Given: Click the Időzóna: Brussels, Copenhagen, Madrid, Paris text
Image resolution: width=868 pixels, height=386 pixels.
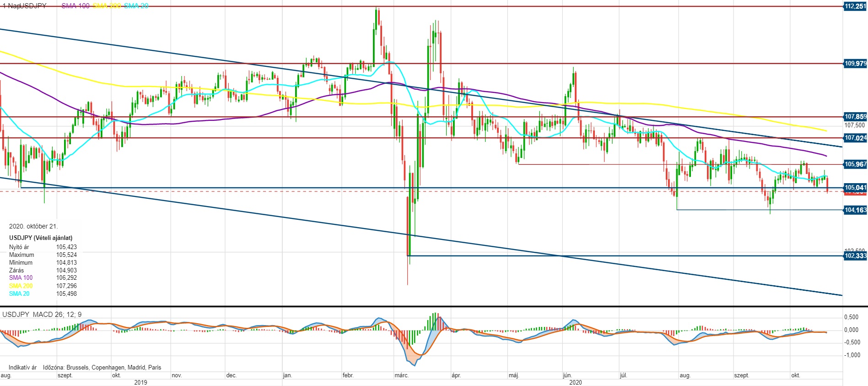Looking at the screenshot, I should click(102, 367).
